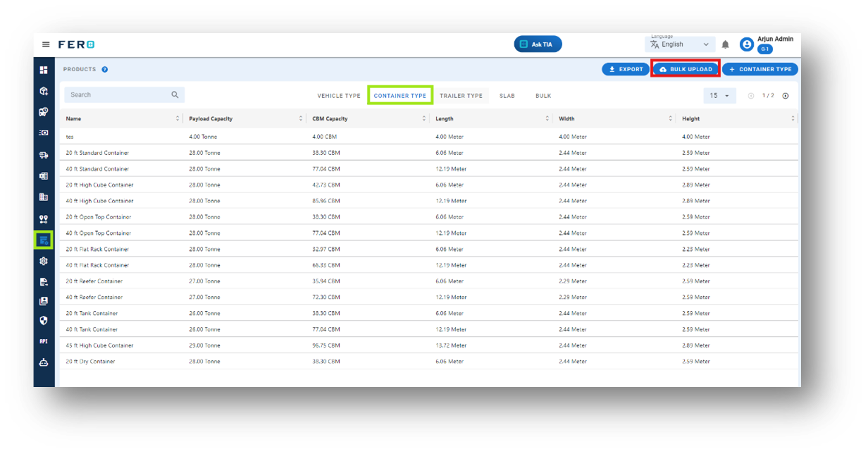
Task: Click the settings gear icon in sidebar
Action: coord(44,261)
